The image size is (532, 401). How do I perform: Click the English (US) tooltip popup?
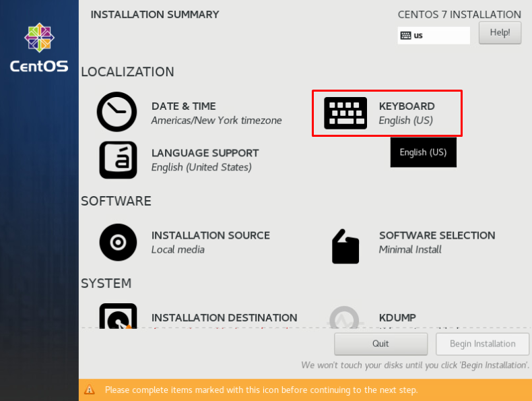423,152
